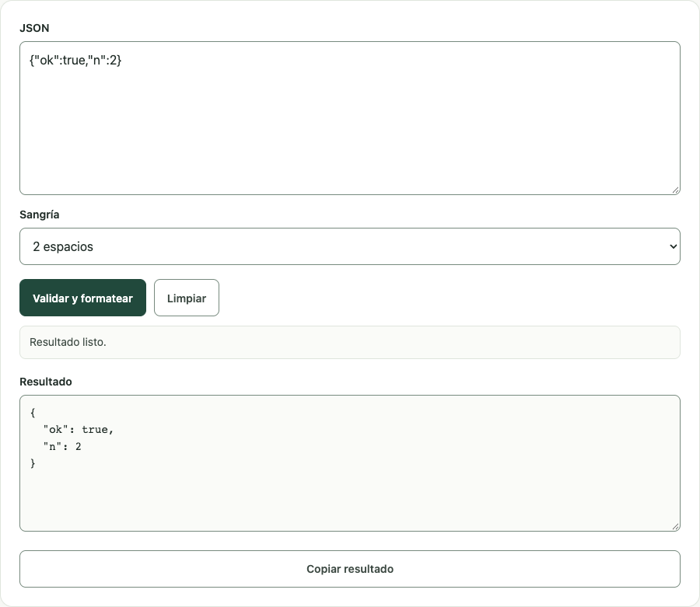Screen dimensions: 700x607
Task: Click the Limpiar button
Action: click(x=187, y=298)
